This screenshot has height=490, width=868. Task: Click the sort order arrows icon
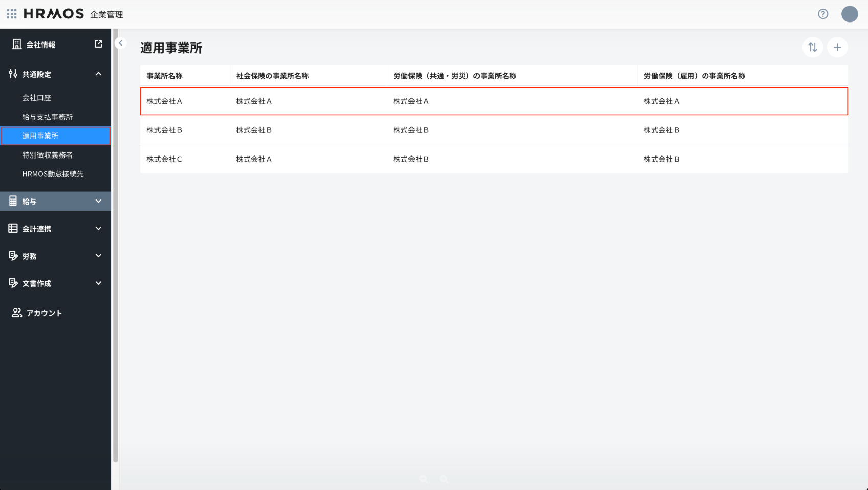(x=813, y=48)
